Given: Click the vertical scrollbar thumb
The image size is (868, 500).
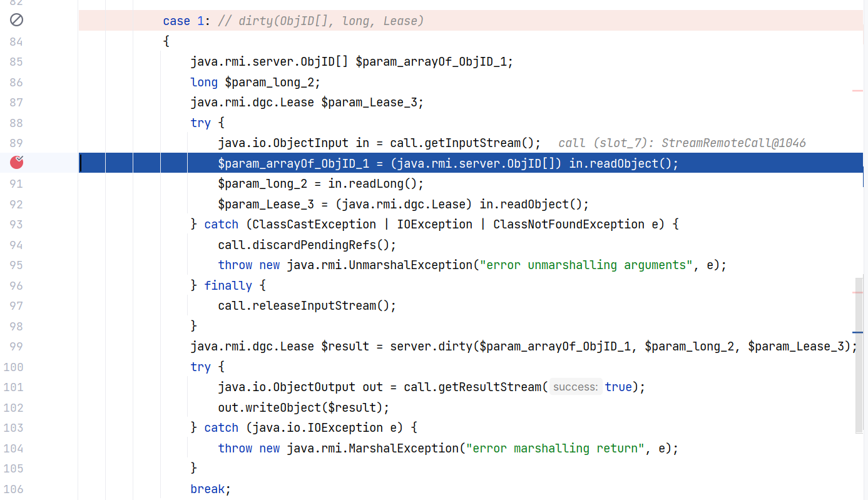Looking at the screenshot, I should [x=859, y=354].
